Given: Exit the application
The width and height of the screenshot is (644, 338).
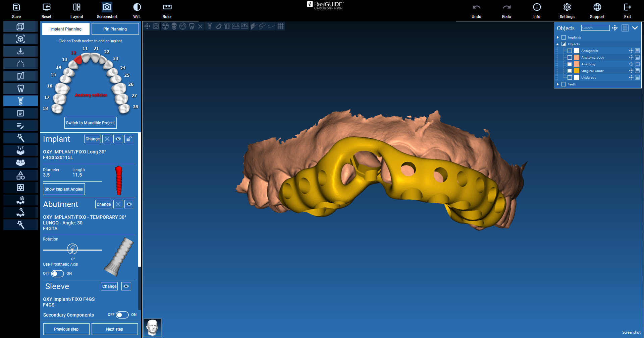Looking at the screenshot, I should tap(627, 7).
